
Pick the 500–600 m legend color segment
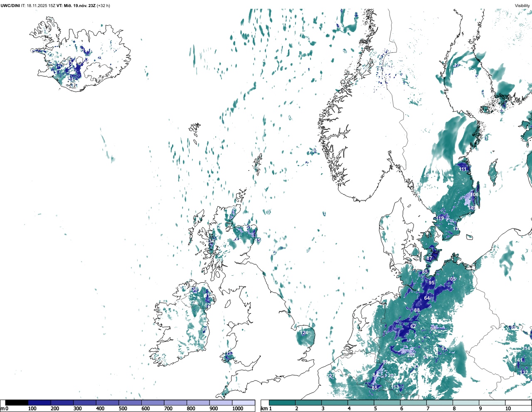click(x=130, y=402)
